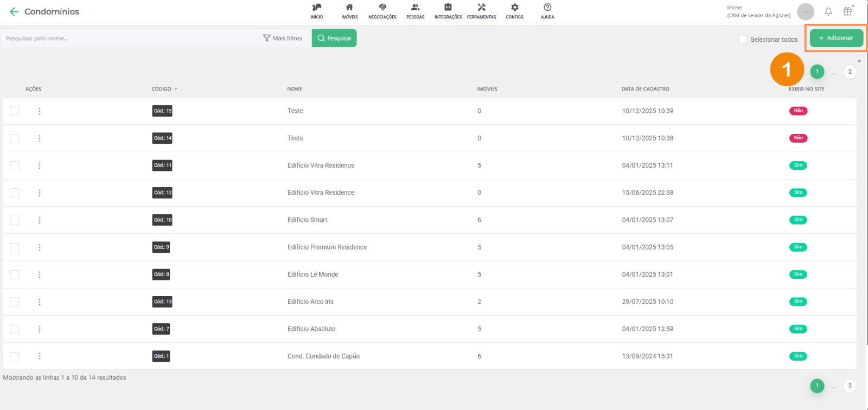Open the Configs gear icon
Viewport: 868px width, 410px height.
point(514,8)
